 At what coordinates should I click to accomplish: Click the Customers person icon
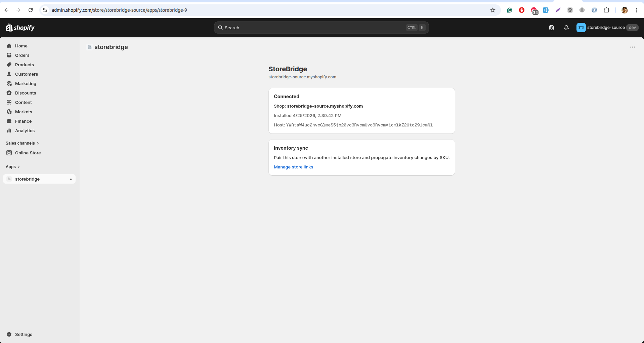click(x=9, y=74)
